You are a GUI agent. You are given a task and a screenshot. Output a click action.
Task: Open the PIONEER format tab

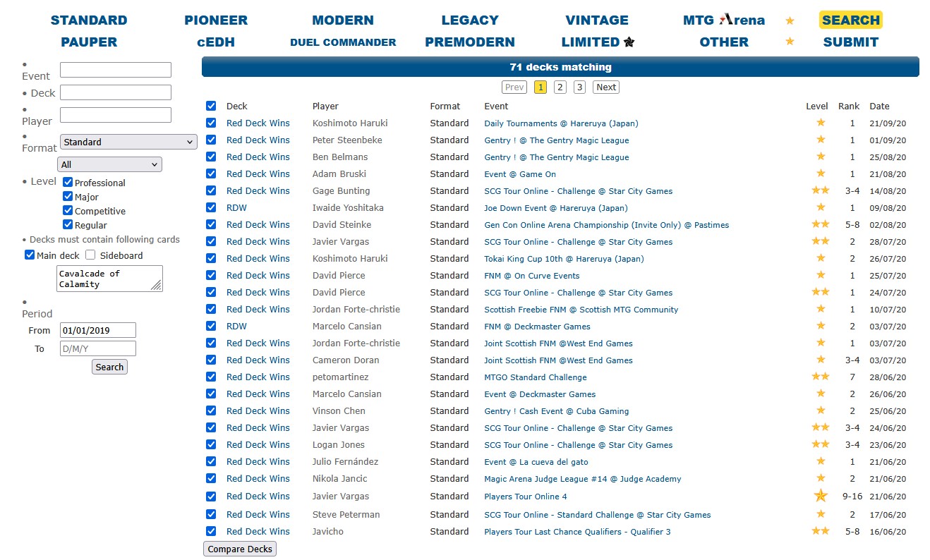point(216,20)
